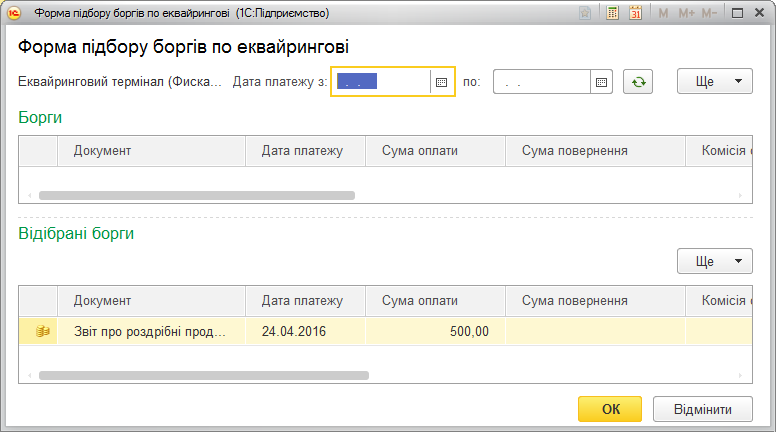This screenshot has height=432, width=776.
Task: Maximize the window
Action: pyautogui.click(x=737, y=13)
